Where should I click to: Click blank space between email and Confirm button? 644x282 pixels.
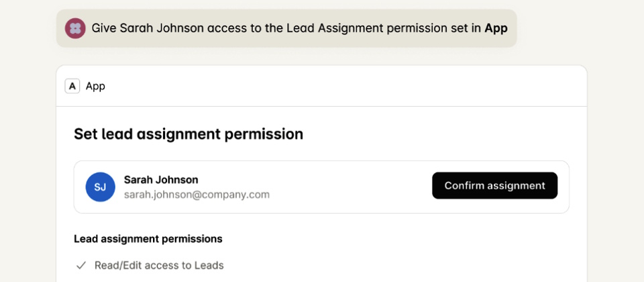(x=349, y=187)
